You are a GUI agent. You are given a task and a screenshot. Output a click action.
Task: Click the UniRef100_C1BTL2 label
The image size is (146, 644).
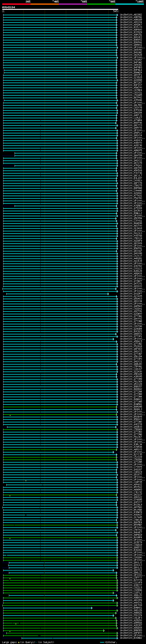[x=131, y=593]
